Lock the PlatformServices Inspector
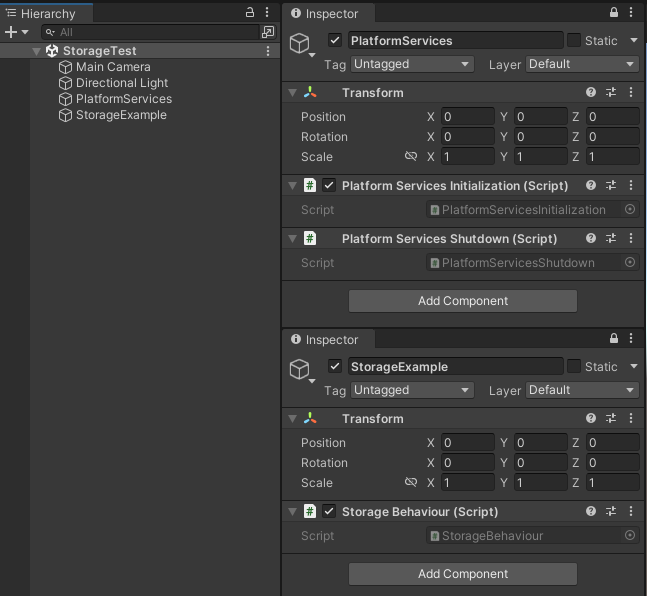 614,12
